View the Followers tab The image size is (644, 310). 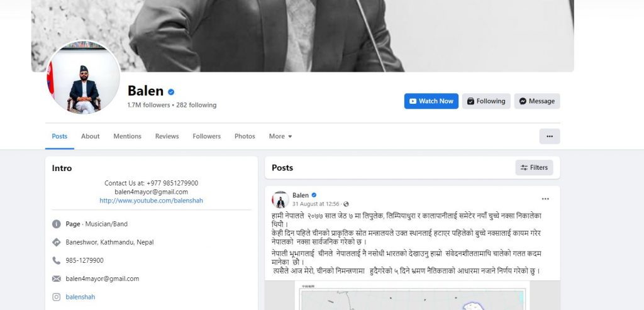pos(206,136)
